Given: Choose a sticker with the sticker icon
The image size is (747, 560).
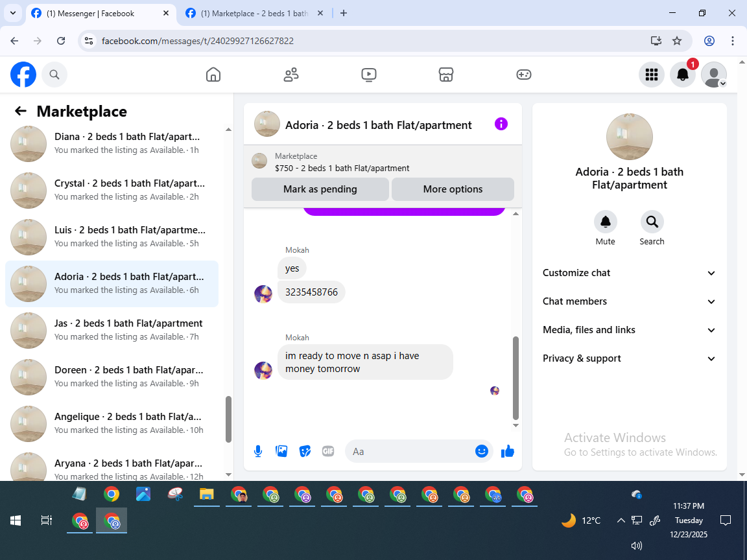Looking at the screenshot, I should (305, 451).
